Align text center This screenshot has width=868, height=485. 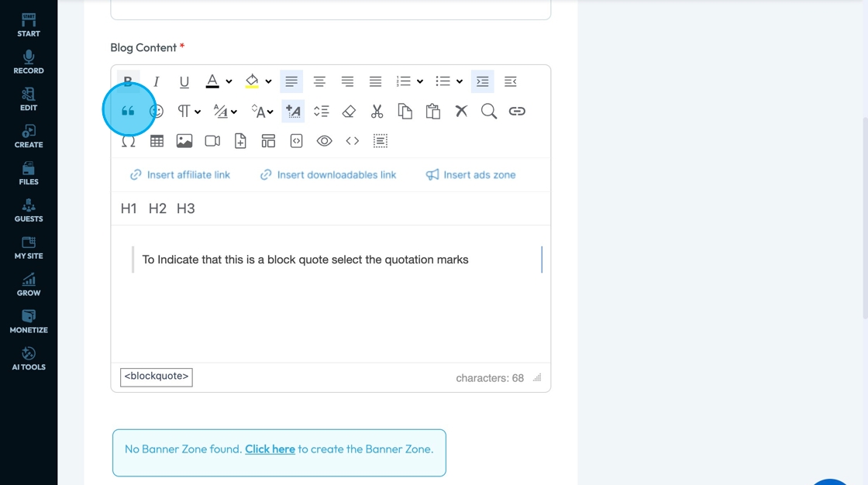click(319, 81)
